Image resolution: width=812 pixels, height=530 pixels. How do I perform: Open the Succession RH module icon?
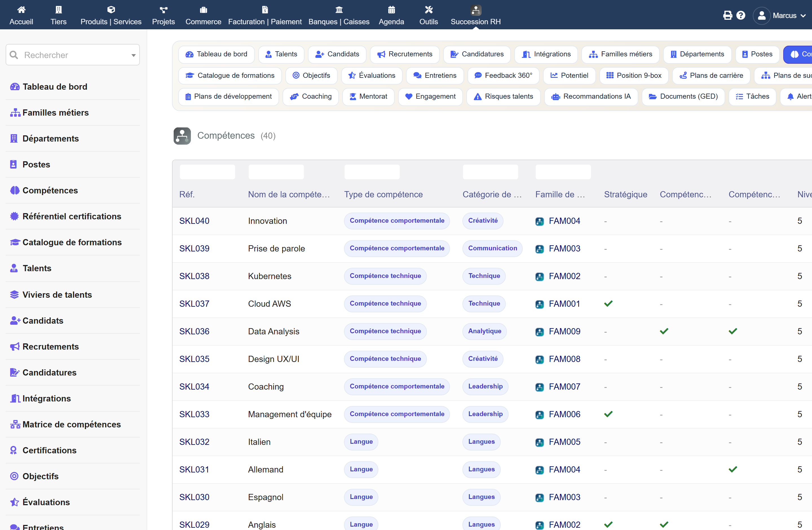point(476,10)
